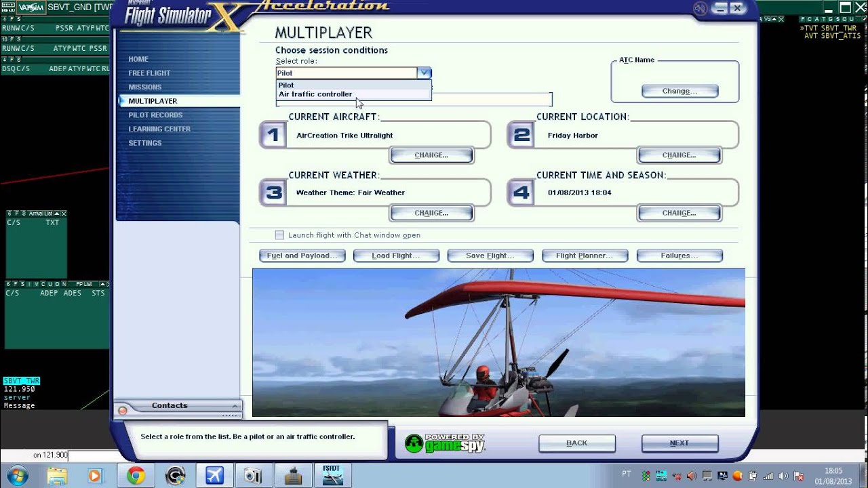The image size is (868, 488).
Task: Click the network signal tray icon
Action: click(768, 476)
